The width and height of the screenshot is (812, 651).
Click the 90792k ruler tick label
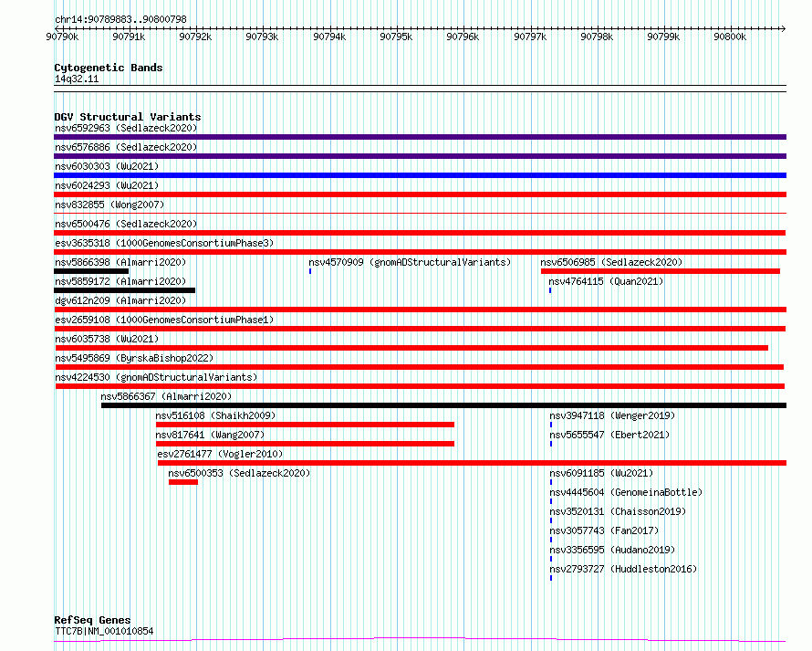point(195,37)
